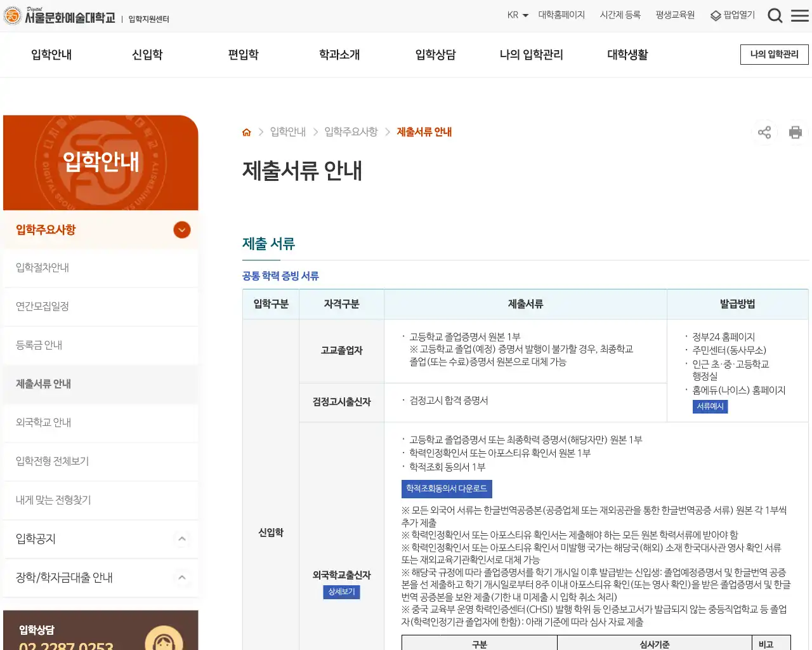The width and height of the screenshot is (812, 650).
Task: Click the 고교졸업자 table cell
Action: coord(342,350)
